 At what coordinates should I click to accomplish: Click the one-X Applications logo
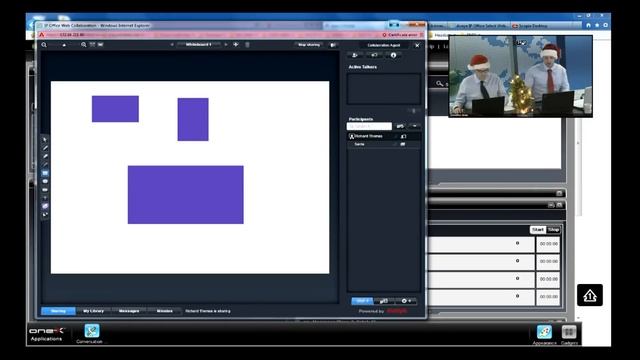(x=47, y=333)
